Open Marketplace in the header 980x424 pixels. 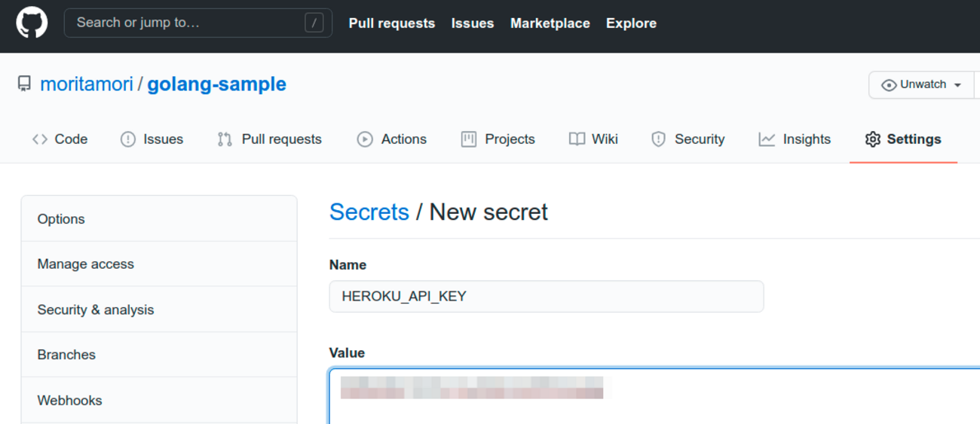click(550, 23)
